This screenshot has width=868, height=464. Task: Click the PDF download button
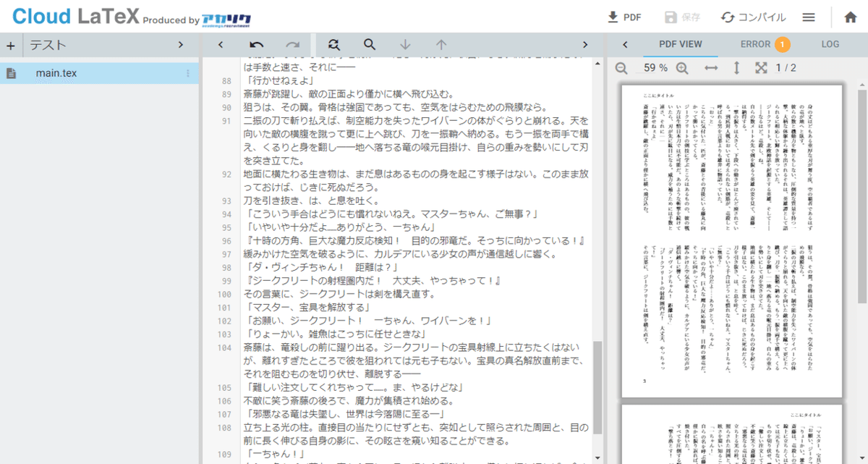624,17
